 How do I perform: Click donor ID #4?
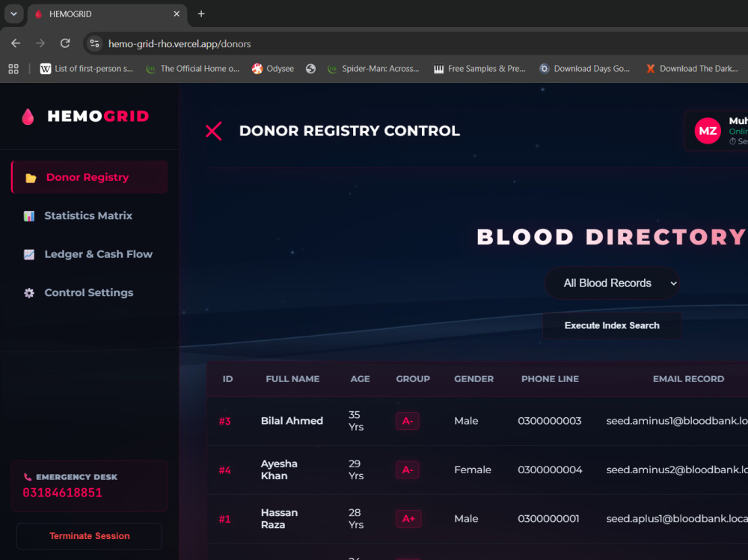[x=224, y=470]
